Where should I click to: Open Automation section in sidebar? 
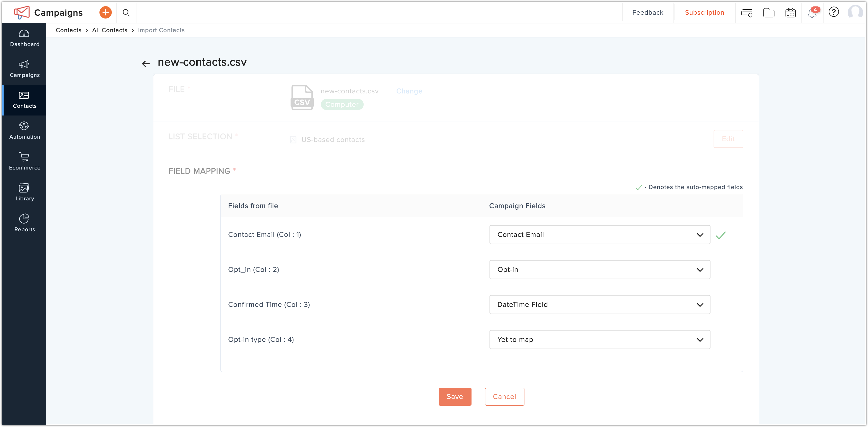pos(25,130)
